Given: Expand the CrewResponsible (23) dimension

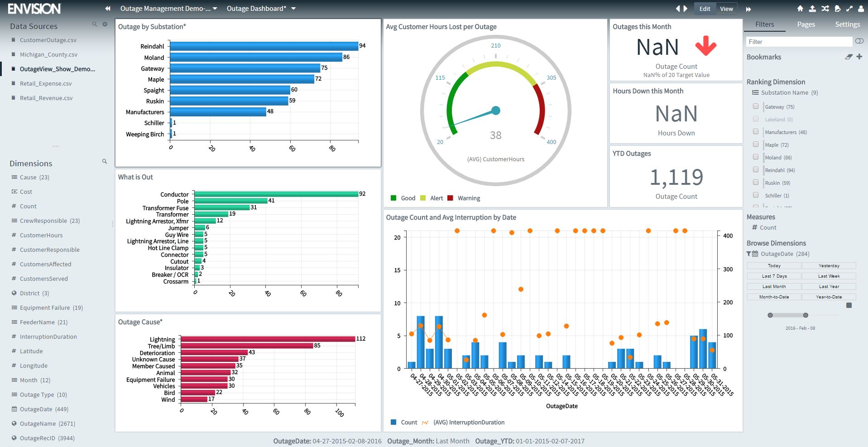Looking at the screenshot, I should coord(46,221).
